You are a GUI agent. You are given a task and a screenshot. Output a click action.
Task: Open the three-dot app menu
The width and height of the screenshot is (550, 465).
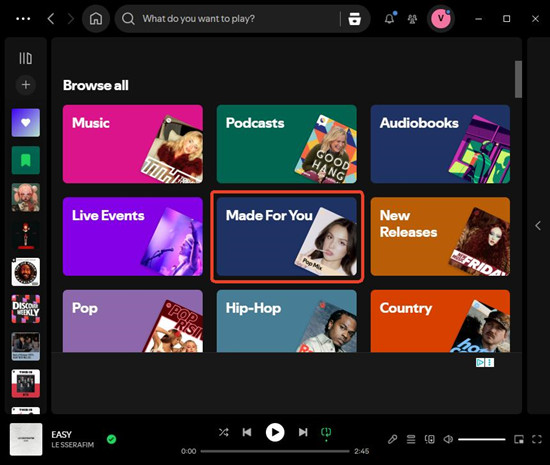(x=23, y=19)
